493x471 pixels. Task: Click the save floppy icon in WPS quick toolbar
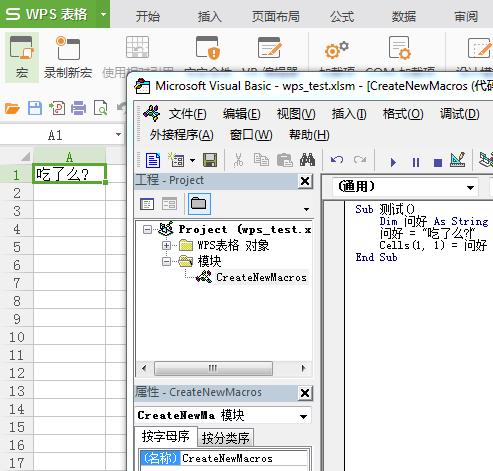(35, 108)
